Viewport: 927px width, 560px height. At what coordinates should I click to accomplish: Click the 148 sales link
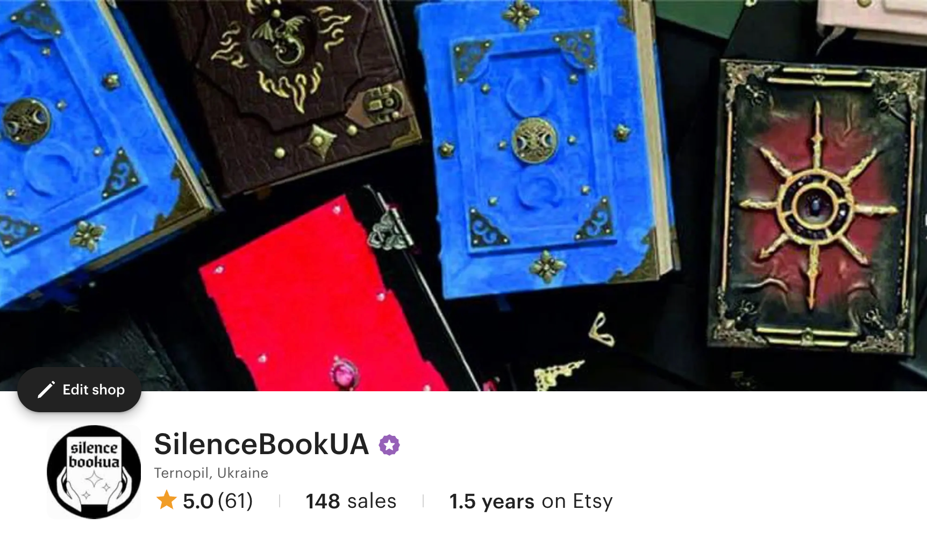click(x=351, y=501)
